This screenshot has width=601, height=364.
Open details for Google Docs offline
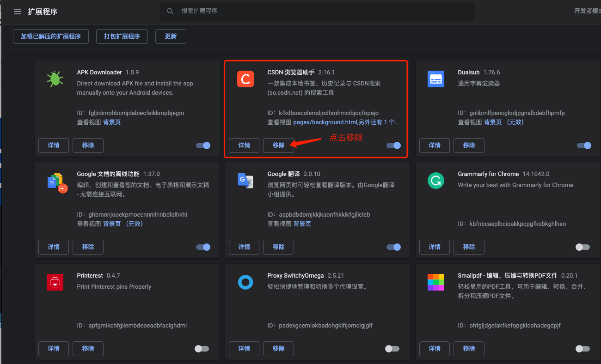tap(54, 247)
